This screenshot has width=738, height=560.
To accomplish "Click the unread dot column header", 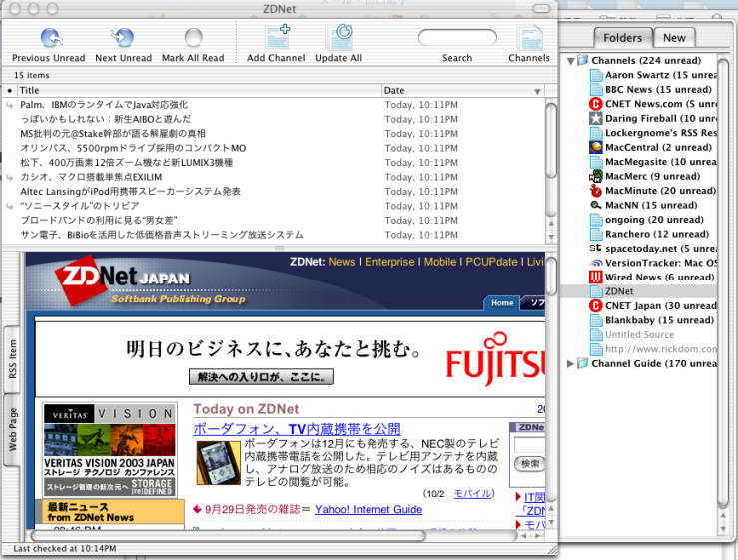I will coord(10,91).
